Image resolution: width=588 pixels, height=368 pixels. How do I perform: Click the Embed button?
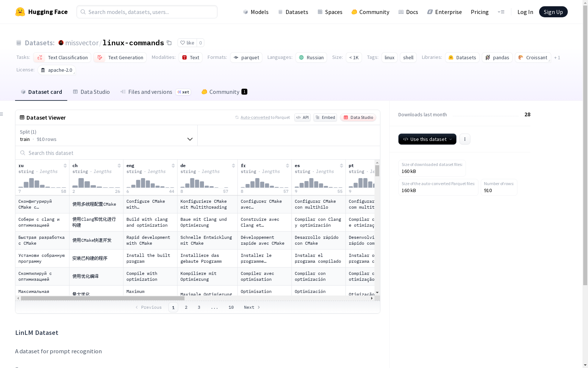click(x=325, y=117)
